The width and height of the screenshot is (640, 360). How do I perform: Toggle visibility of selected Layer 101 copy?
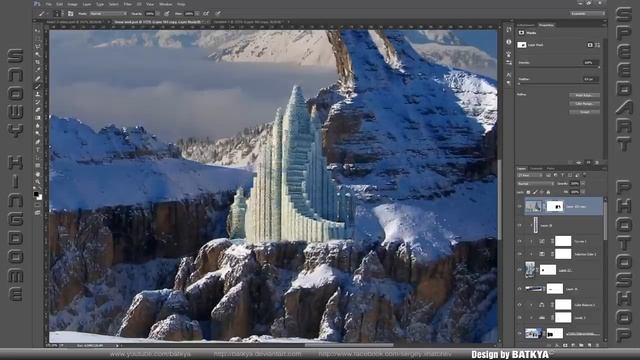(x=520, y=206)
